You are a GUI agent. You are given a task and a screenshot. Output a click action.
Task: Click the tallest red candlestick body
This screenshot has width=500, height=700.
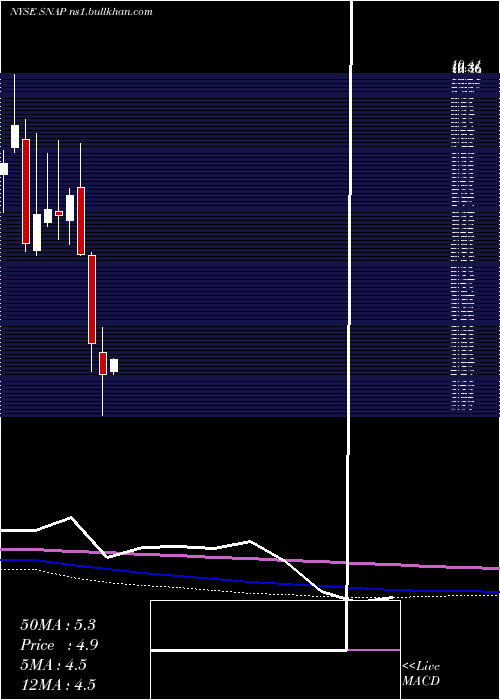(26, 192)
